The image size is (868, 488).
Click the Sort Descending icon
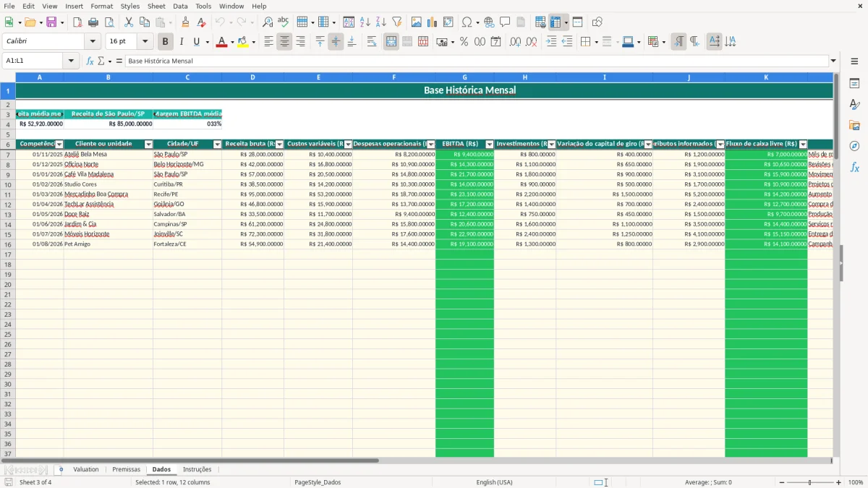pos(380,22)
